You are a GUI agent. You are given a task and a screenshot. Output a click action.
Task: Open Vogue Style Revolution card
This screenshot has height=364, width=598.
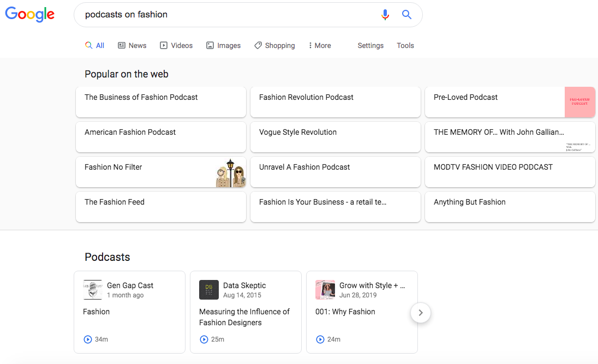click(335, 137)
